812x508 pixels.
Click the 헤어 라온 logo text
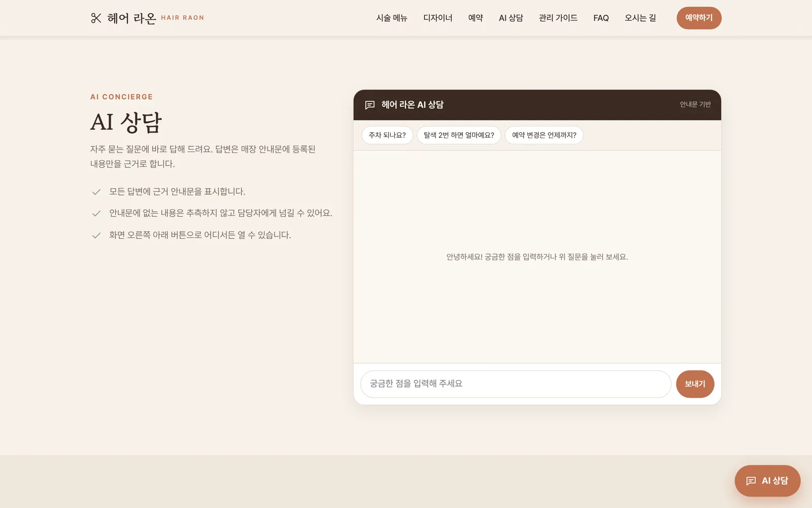pyautogui.click(x=132, y=18)
